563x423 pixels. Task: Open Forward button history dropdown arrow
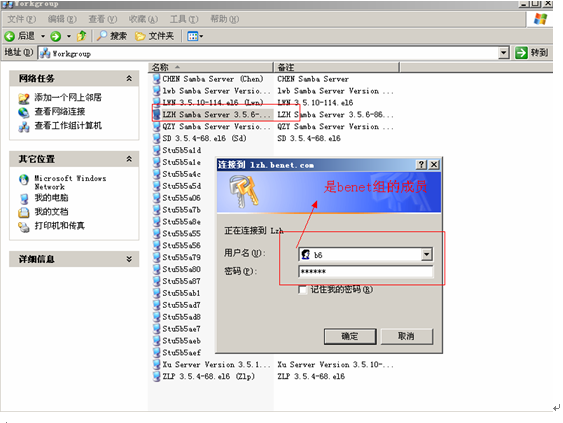click(x=69, y=36)
